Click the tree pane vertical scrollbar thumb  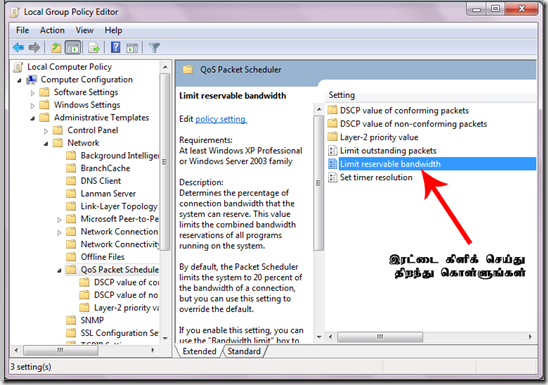tap(165, 162)
